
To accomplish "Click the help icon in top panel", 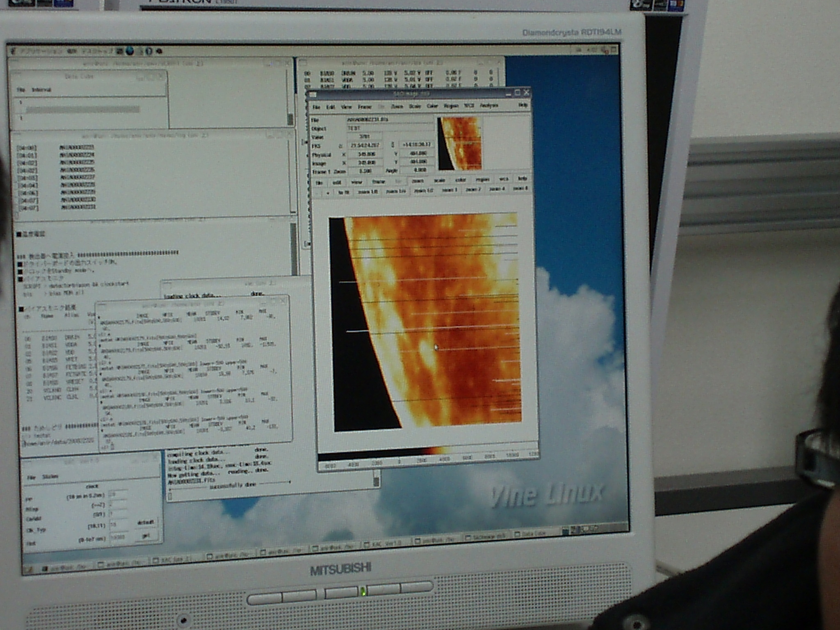I will point(149,51).
